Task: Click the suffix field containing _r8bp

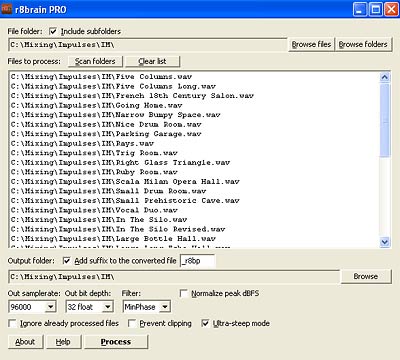Action: point(198,261)
